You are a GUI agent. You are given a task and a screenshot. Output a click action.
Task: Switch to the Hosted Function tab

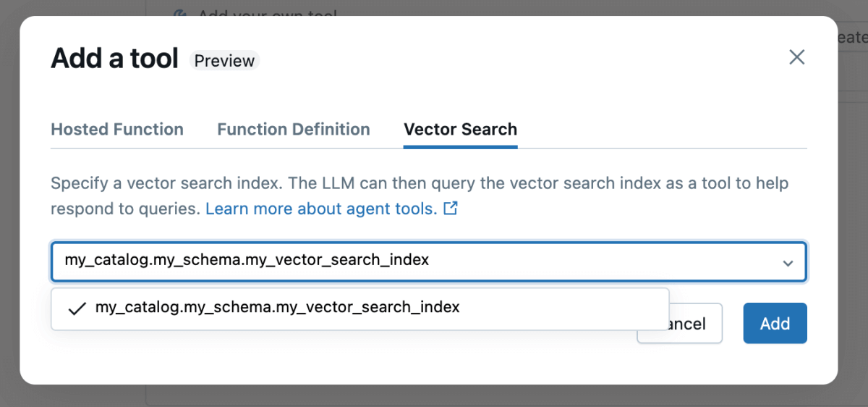[117, 130]
